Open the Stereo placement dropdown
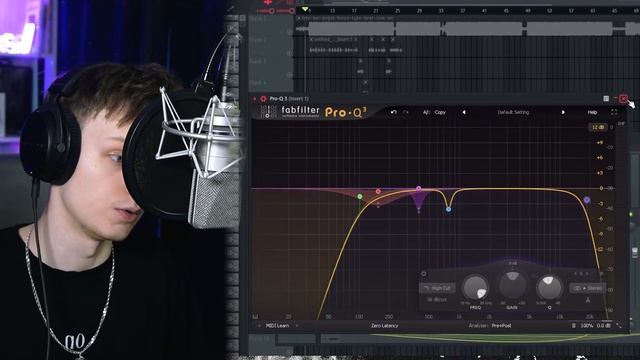 [x=588, y=288]
